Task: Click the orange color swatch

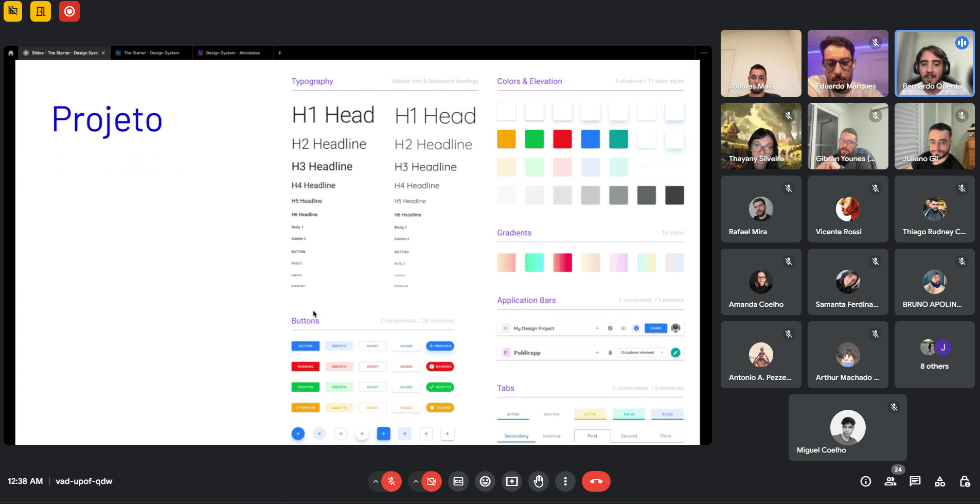Action: click(506, 139)
